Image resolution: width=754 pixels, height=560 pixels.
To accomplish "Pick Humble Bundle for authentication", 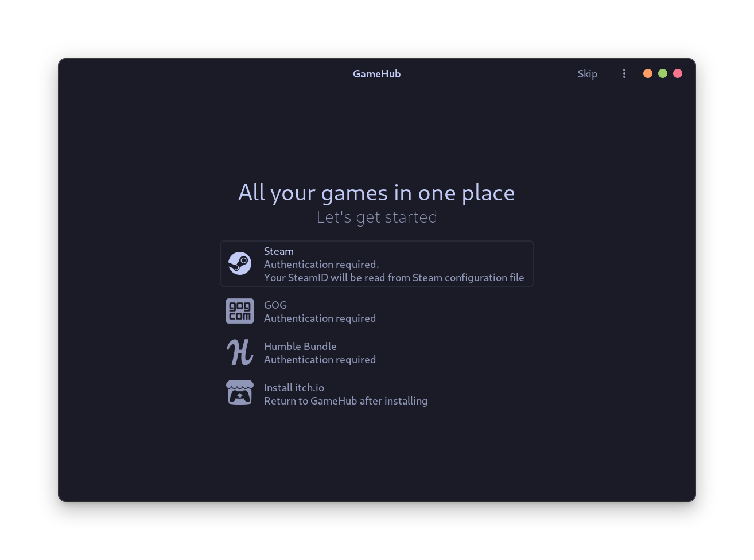I will coord(376,352).
